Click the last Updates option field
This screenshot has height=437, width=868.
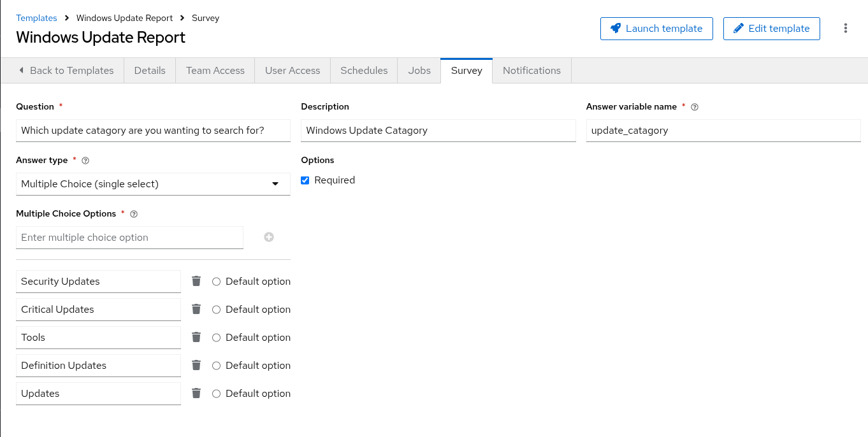coord(98,394)
